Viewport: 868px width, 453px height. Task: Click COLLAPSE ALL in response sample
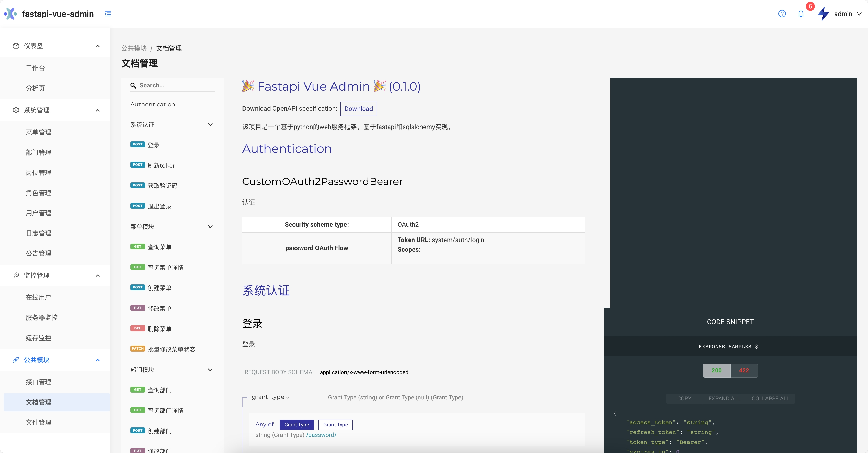[x=770, y=398]
